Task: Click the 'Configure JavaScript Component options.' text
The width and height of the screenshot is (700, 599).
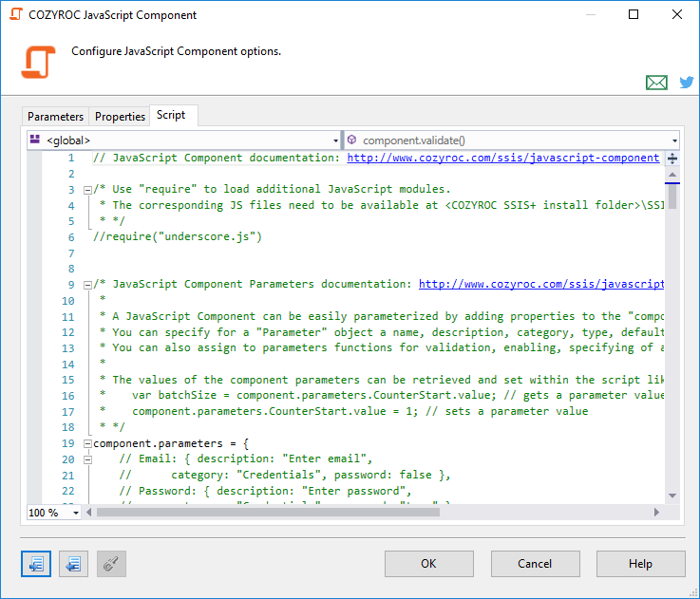Action: point(177,51)
